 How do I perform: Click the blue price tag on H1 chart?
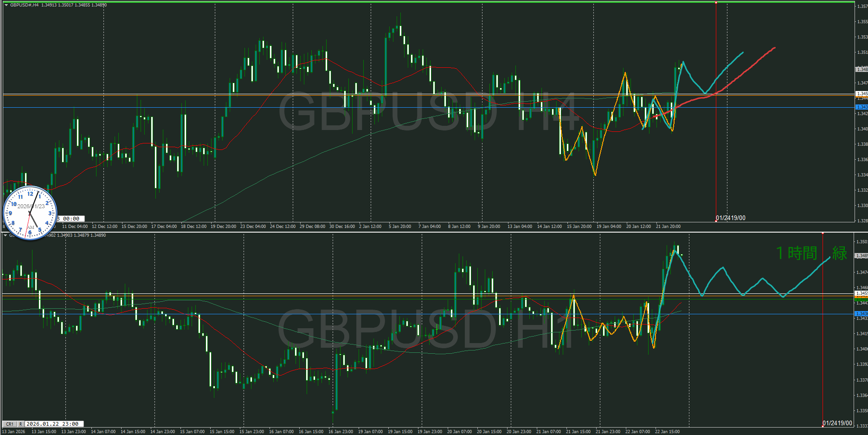tap(862, 314)
